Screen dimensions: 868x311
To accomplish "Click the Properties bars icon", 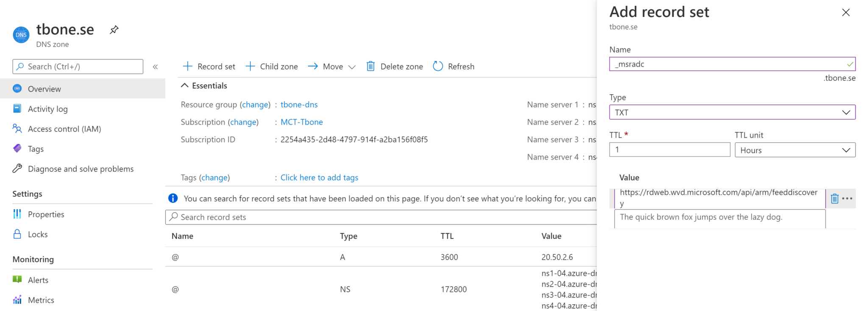I will (x=17, y=214).
